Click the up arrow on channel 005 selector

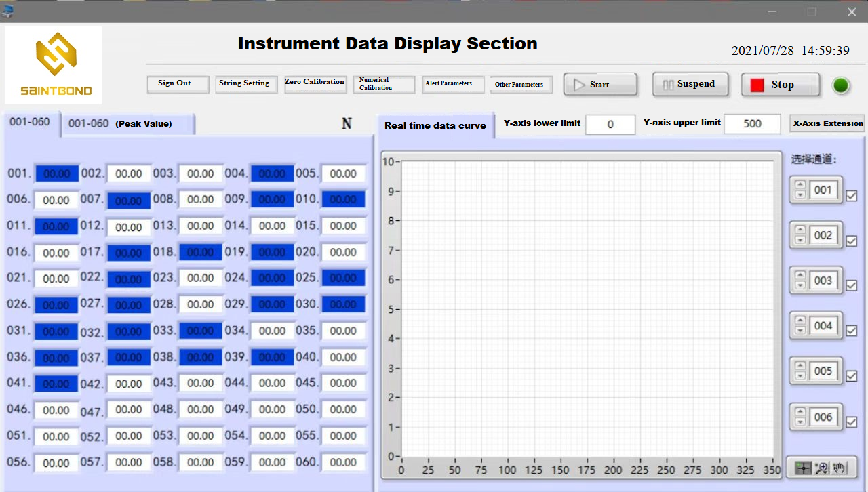(800, 366)
